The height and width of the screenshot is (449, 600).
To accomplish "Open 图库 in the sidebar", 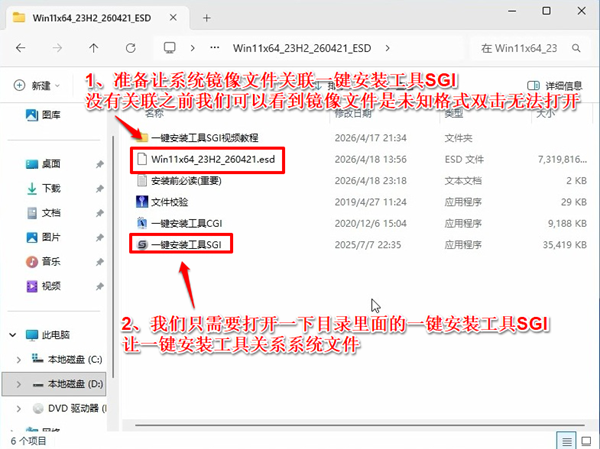I will pyautogui.click(x=43, y=114).
